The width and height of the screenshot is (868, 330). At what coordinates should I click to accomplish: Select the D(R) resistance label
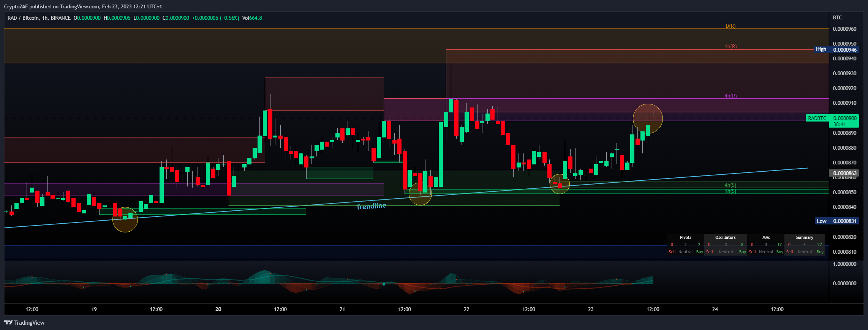730,26
